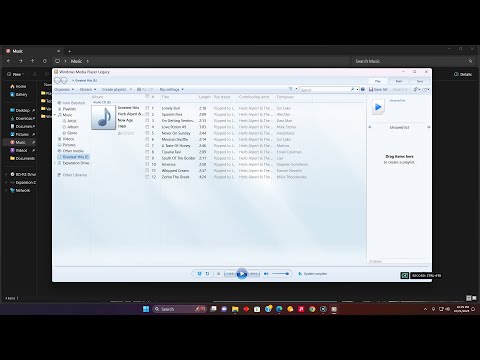Click the album star rating

(126, 133)
